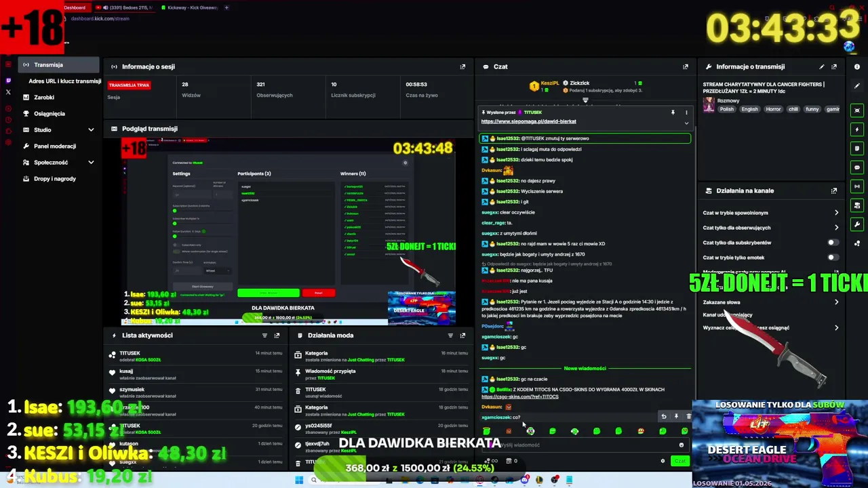The width and height of the screenshot is (868, 488).
Task: Open the Zarobki menu item
Action: point(59,98)
